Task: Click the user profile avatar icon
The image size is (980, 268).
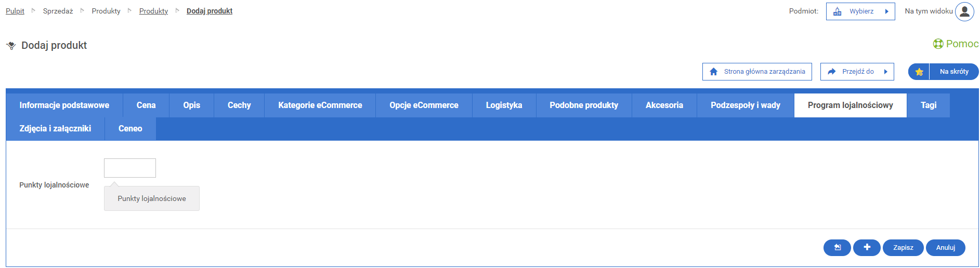Action: pos(964,11)
